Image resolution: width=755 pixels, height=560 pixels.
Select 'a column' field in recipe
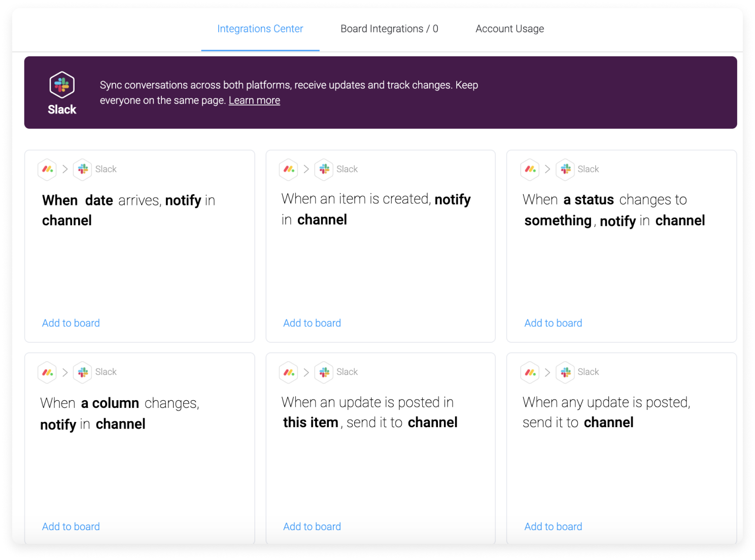click(x=110, y=403)
